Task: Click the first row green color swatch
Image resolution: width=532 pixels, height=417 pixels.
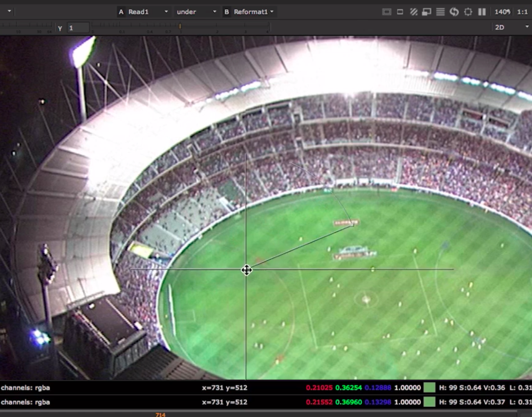Action: pos(429,388)
